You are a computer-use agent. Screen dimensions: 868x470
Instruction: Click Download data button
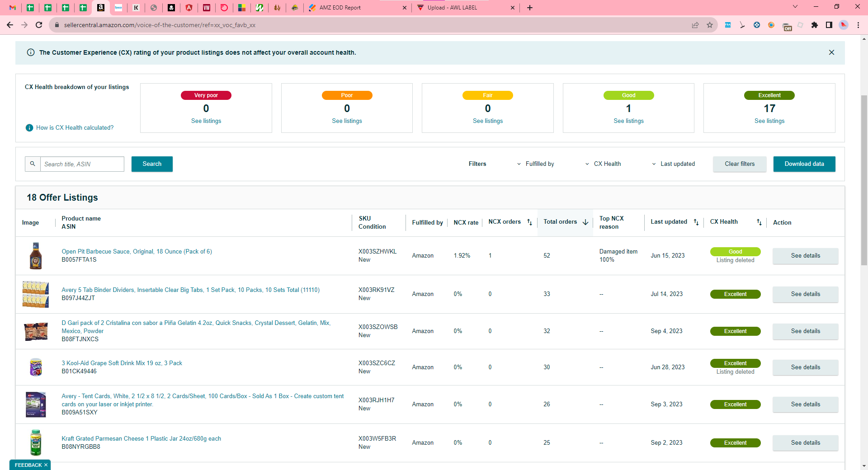(x=804, y=164)
